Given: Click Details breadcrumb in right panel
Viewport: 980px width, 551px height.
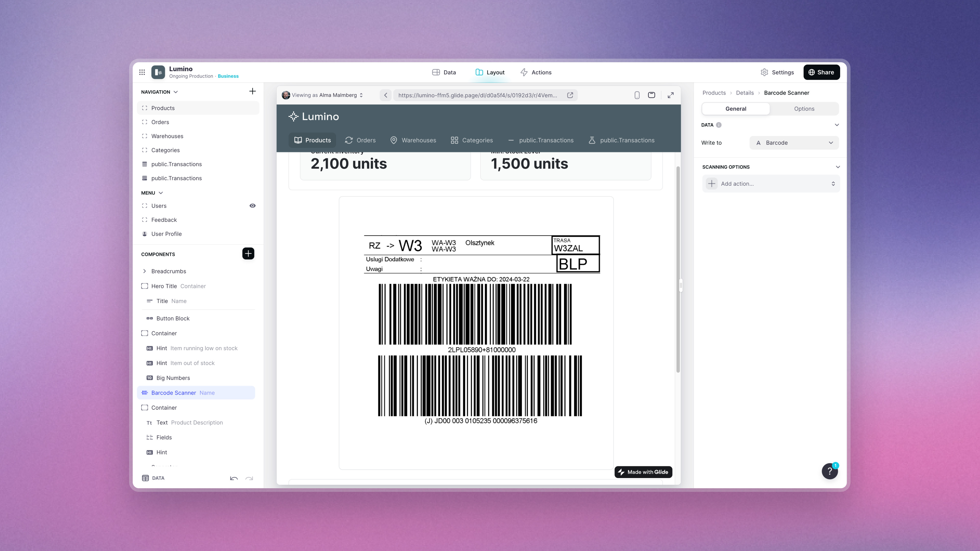Looking at the screenshot, I should (x=744, y=93).
